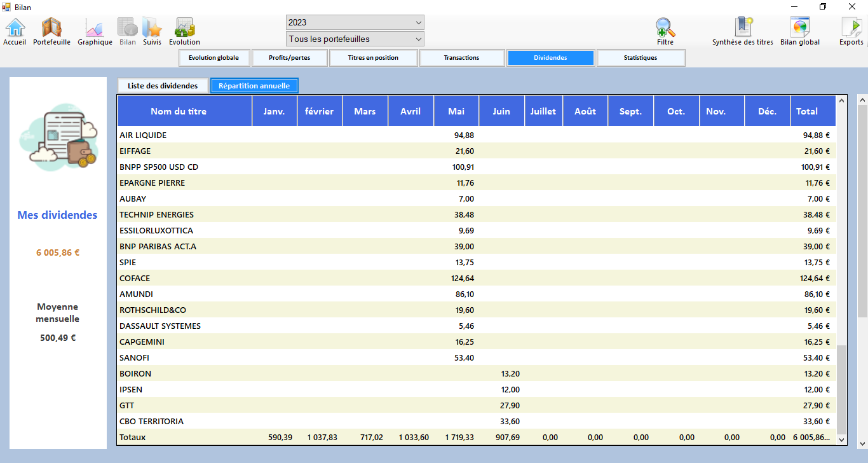Select the EIFFAGE row name
The height and width of the screenshot is (463, 868).
click(135, 151)
